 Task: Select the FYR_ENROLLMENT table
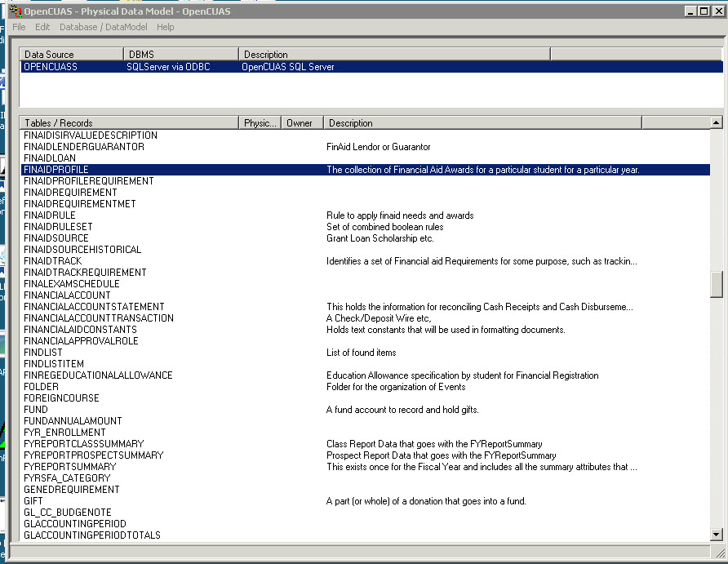65,433
